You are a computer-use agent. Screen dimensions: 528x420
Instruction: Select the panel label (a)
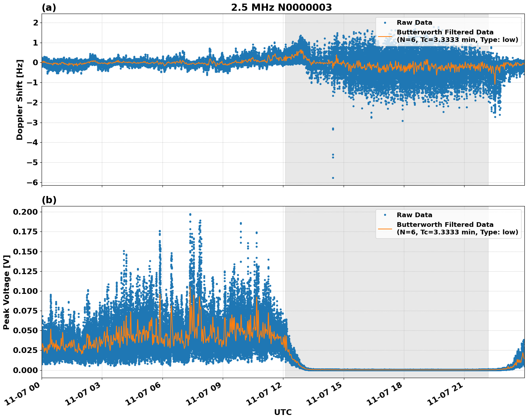(49, 7)
